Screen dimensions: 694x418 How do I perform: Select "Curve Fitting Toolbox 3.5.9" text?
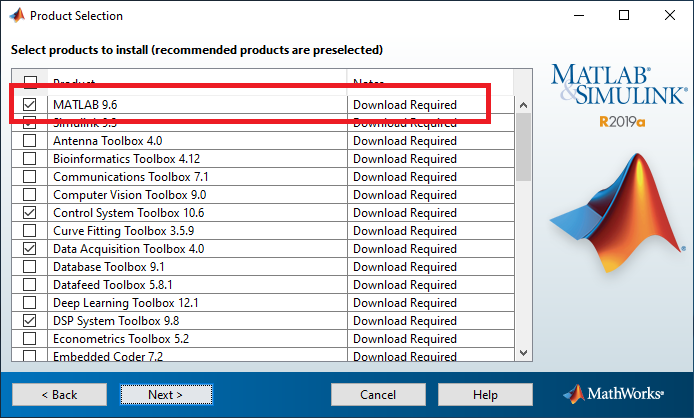123,231
